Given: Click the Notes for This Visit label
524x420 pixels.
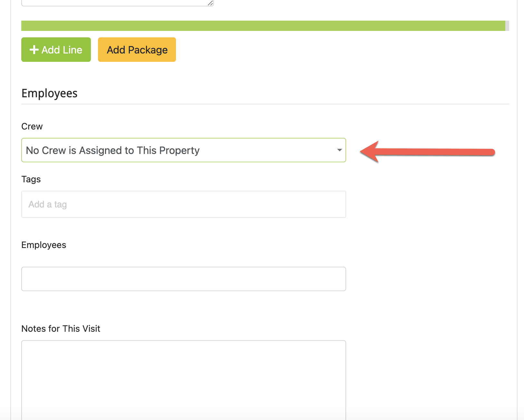Looking at the screenshot, I should pos(61,329).
